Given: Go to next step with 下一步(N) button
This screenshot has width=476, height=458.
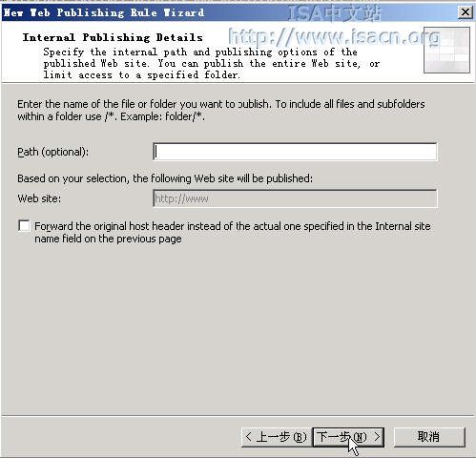Looking at the screenshot, I should pos(349,437).
